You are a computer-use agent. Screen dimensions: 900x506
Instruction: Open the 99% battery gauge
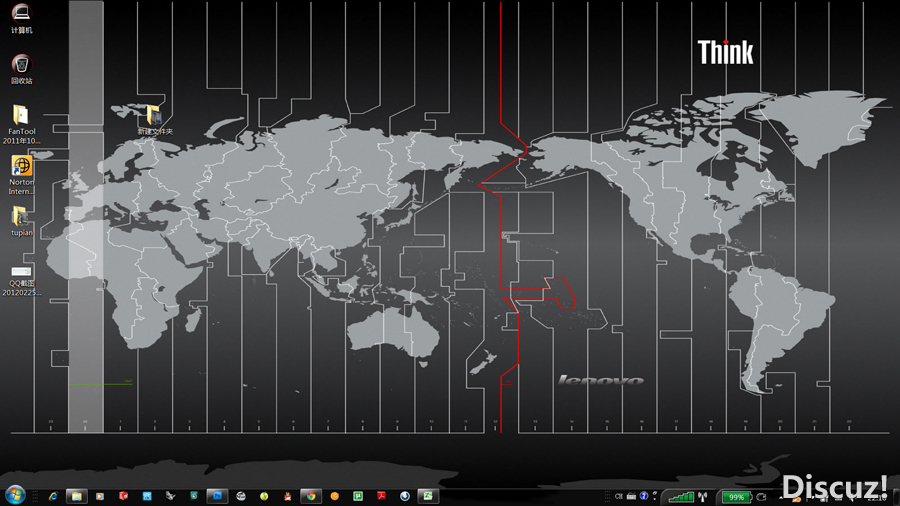(x=736, y=497)
